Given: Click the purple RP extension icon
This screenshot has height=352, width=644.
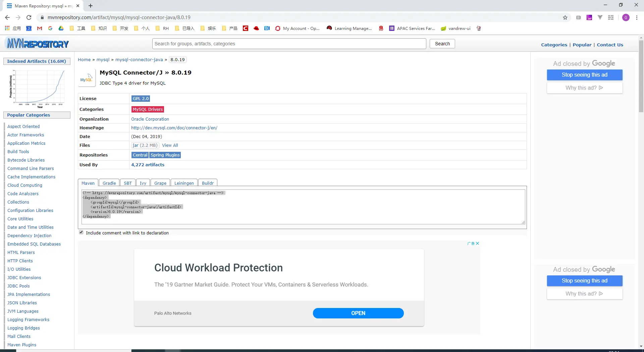Looking at the screenshot, I should pos(589,17).
